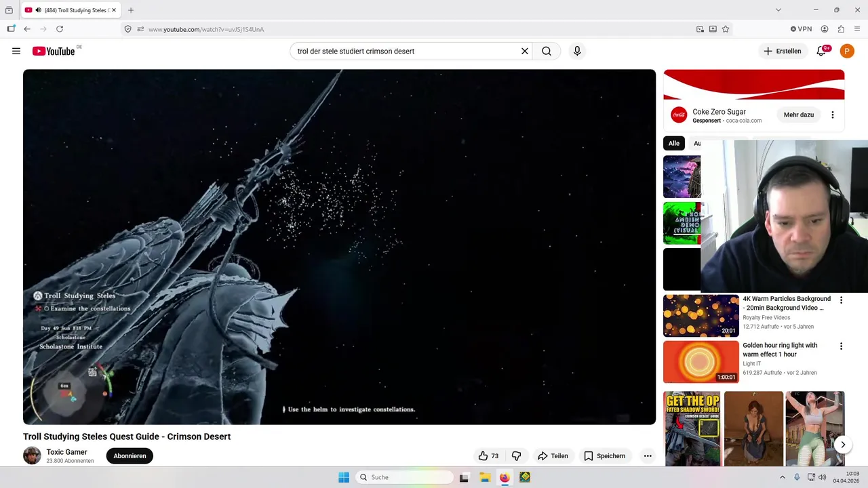Select the Alle filter chip

(674, 143)
